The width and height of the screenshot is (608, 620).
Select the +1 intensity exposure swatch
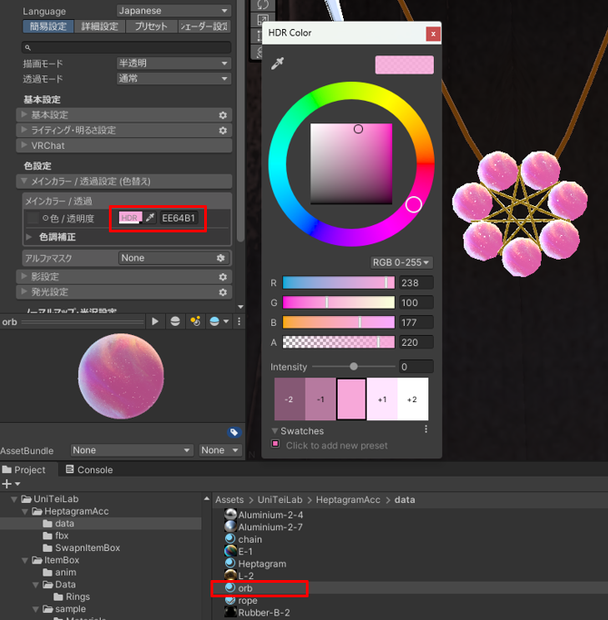click(382, 399)
